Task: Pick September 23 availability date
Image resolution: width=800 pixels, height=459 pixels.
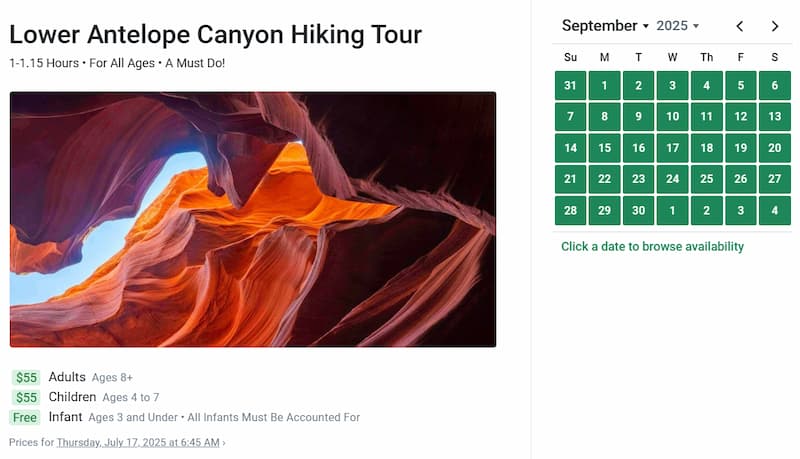Action: [638, 179]
